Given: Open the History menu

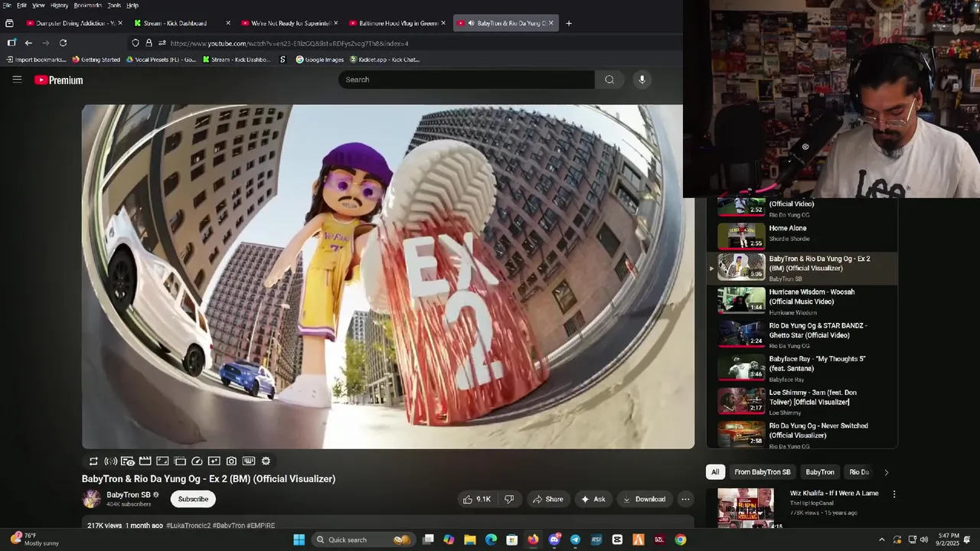Looking at the screenshot, I should coord(59,5).
